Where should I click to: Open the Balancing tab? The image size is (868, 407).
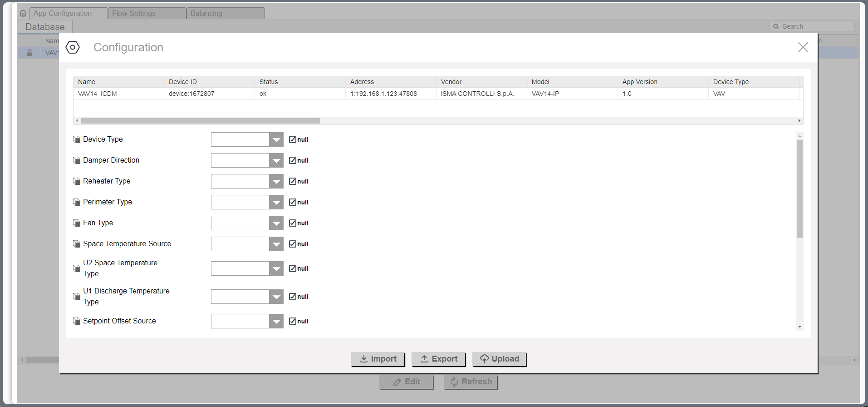click(225, 14)
